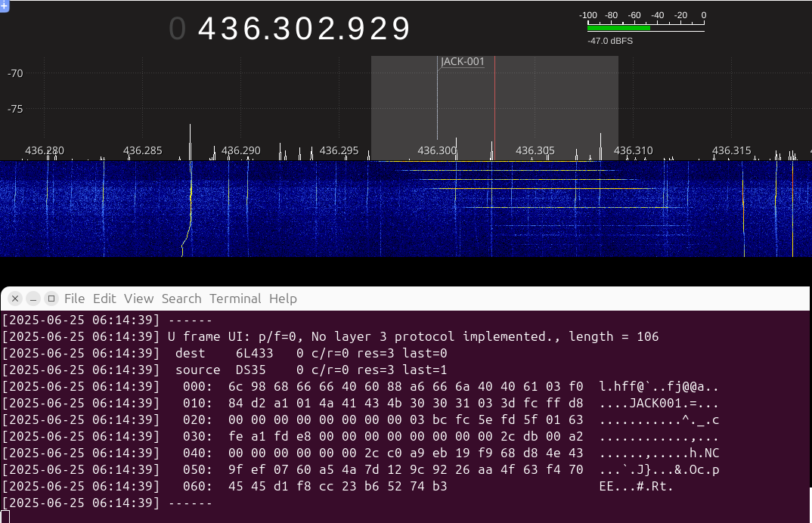Click the 436.300 frequency axis label

click(x=437, y=150)
